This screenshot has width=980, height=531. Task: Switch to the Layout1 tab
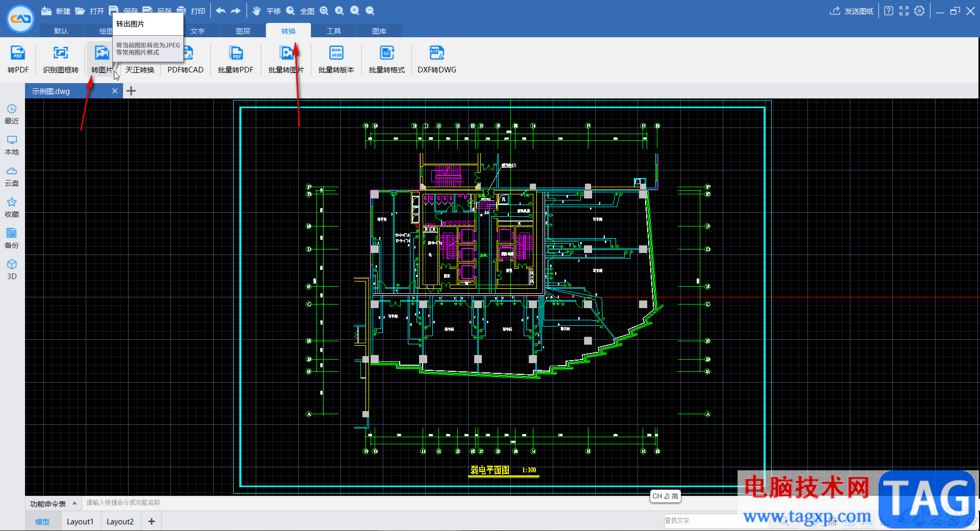(x=80, y=521)
